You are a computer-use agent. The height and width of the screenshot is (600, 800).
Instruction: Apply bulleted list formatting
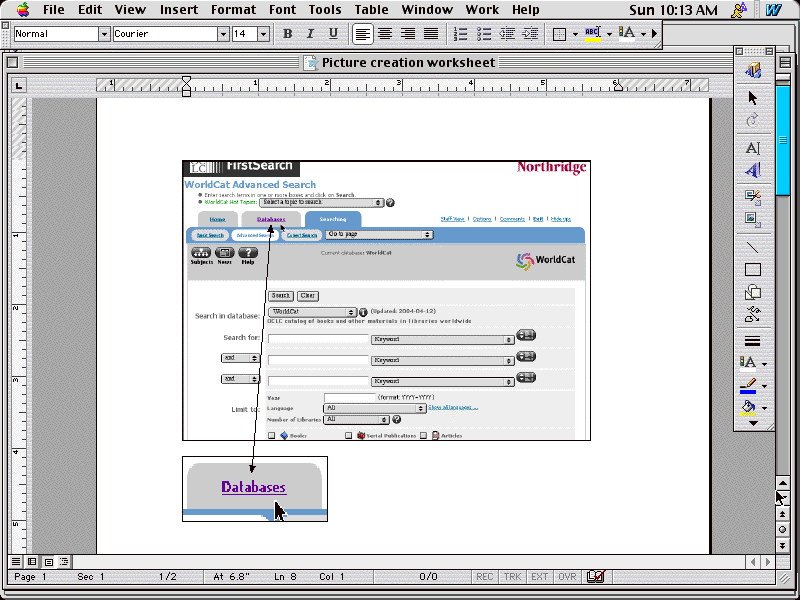pyautogui.click(x=483, y=34)
